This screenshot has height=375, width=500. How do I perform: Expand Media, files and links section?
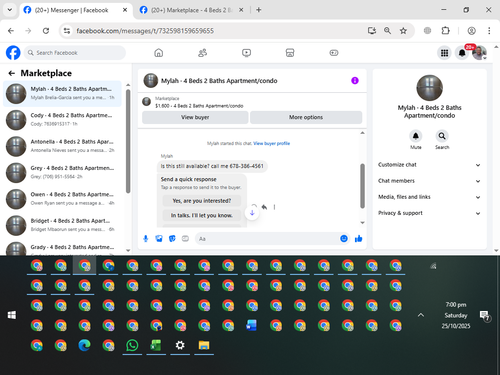(429, 197)
